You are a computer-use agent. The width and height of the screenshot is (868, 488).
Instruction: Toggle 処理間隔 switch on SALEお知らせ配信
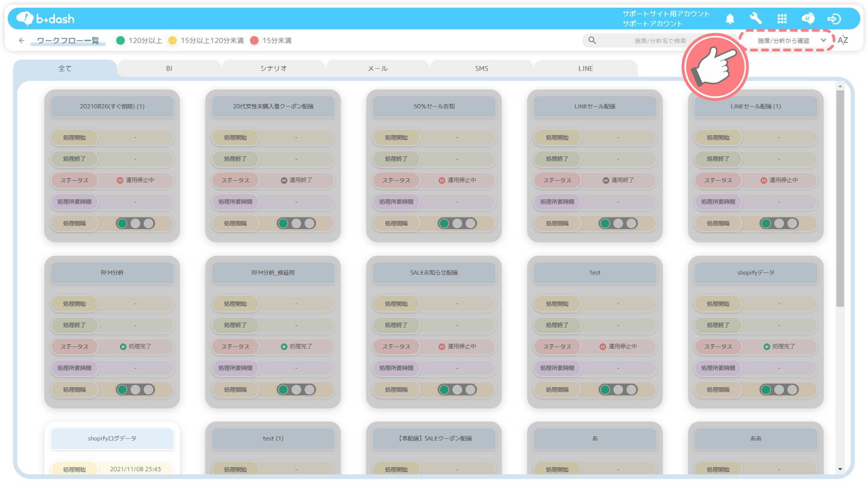[457, 390]
